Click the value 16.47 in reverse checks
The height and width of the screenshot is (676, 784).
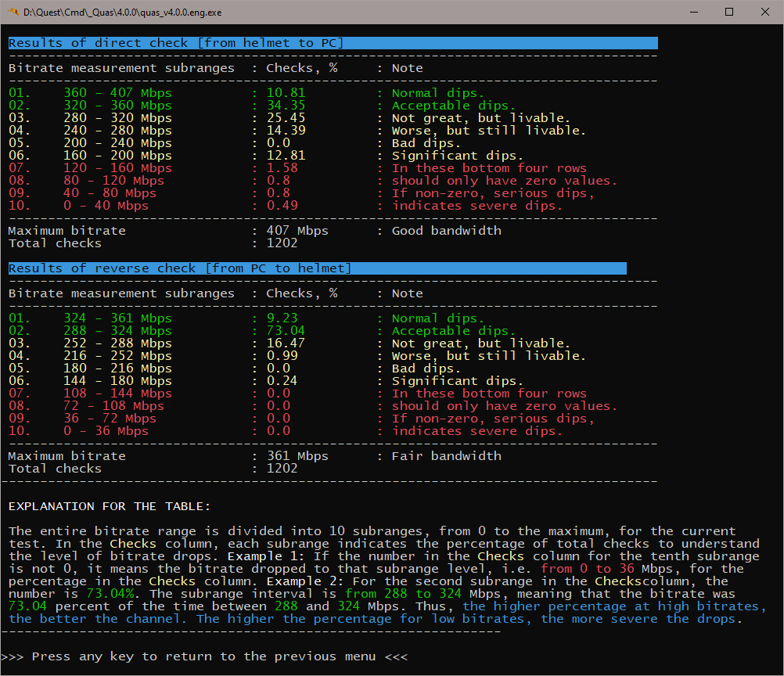[x=286, y=343]
